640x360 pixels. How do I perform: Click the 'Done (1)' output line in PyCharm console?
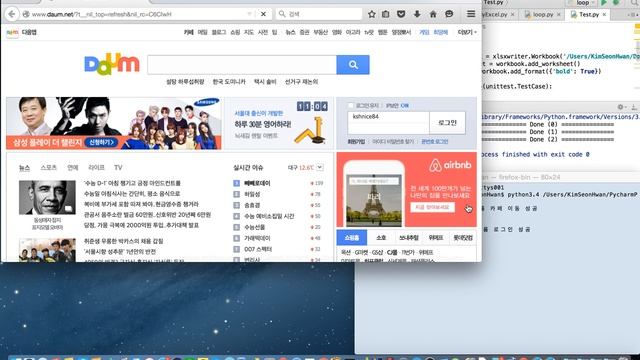pos(548,132)
